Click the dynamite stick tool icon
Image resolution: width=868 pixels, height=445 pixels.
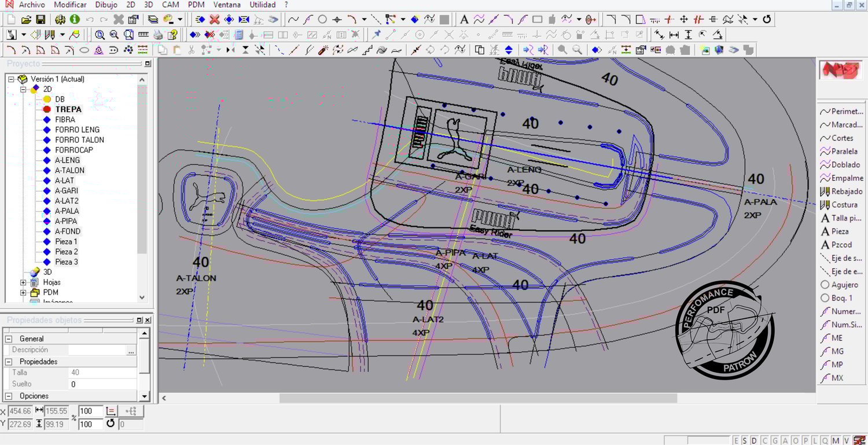(323, 50)
